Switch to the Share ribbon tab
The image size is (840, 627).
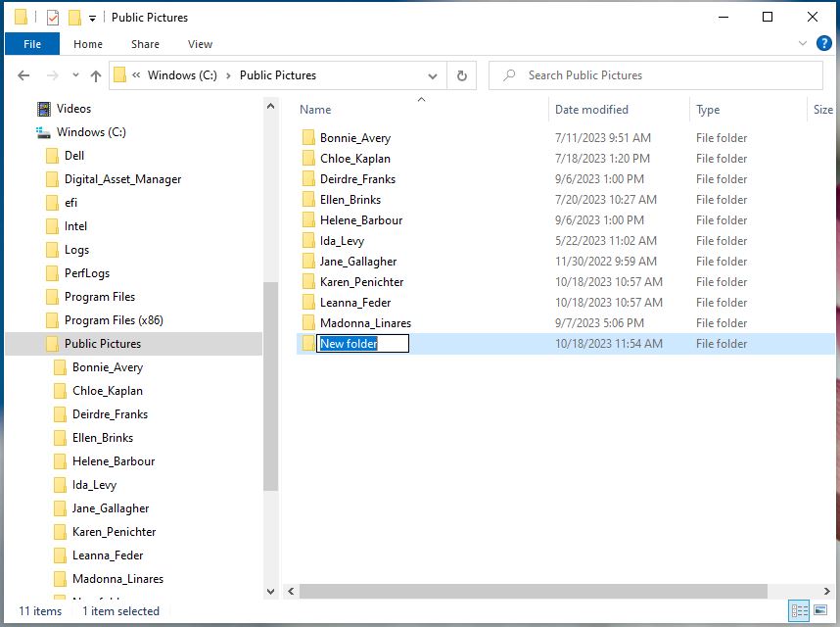coord(145,44)
